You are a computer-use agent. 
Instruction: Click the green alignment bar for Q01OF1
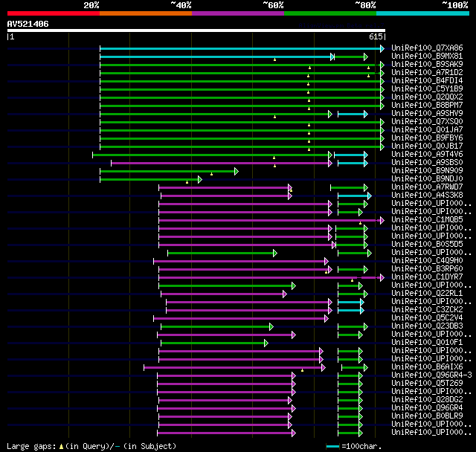[x=215, y=343]
